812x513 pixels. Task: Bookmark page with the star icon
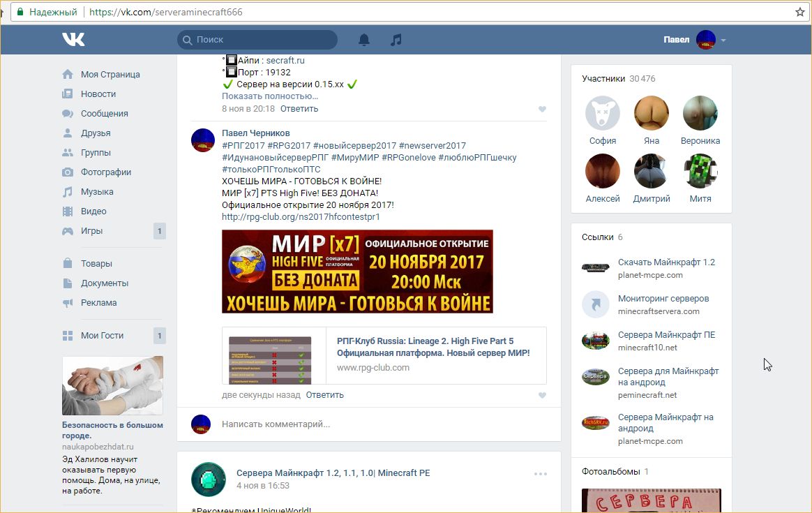click(x=800, y=12)
